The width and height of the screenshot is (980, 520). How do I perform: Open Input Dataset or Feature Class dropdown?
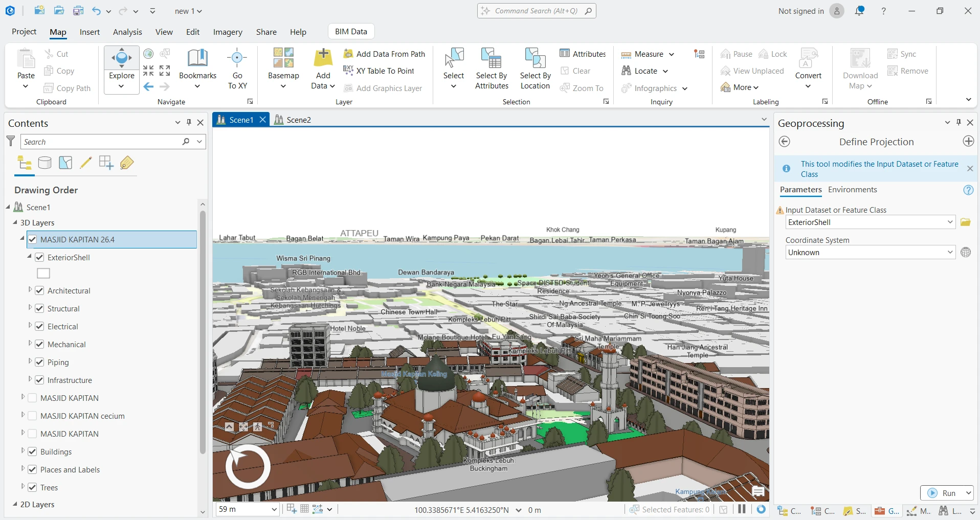click(950, 222)
